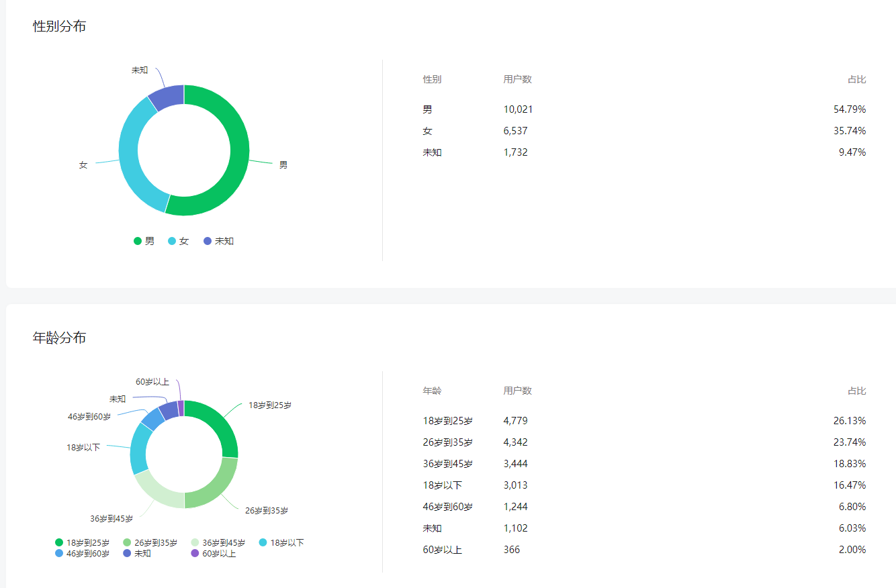Click the user count 1,244
The width and height of the screenshot is (896, 588).
click(515, 507)
